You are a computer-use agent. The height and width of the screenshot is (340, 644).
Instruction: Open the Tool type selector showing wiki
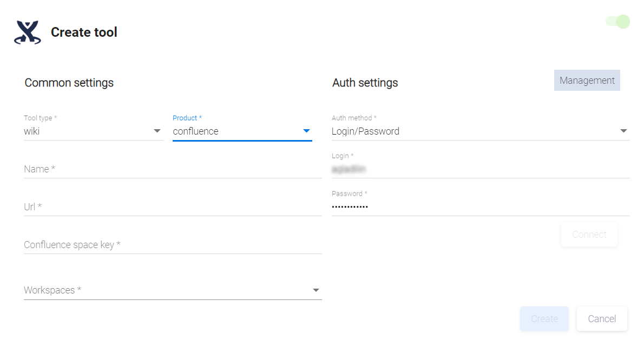coord(87,131)
